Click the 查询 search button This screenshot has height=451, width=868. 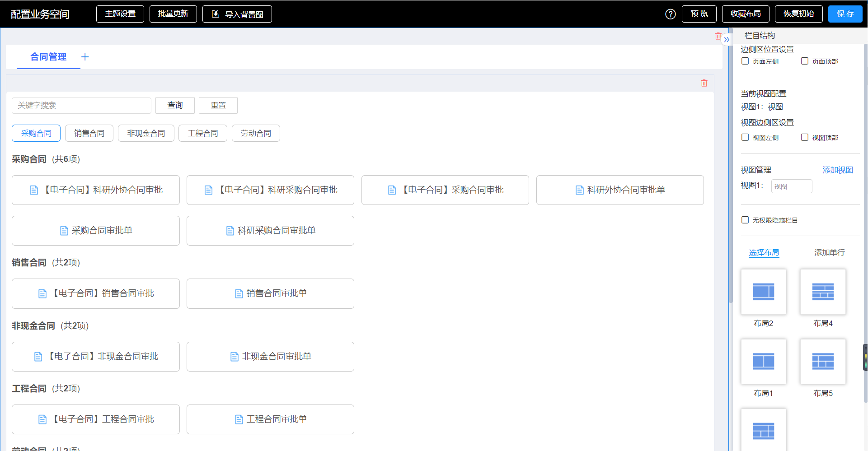[x=175, y=105]
